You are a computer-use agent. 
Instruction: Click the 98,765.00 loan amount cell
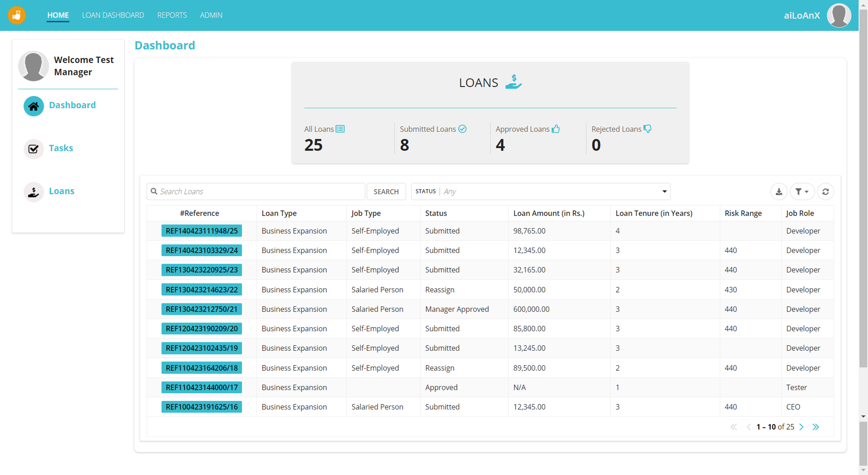click(x=529, y=231)
